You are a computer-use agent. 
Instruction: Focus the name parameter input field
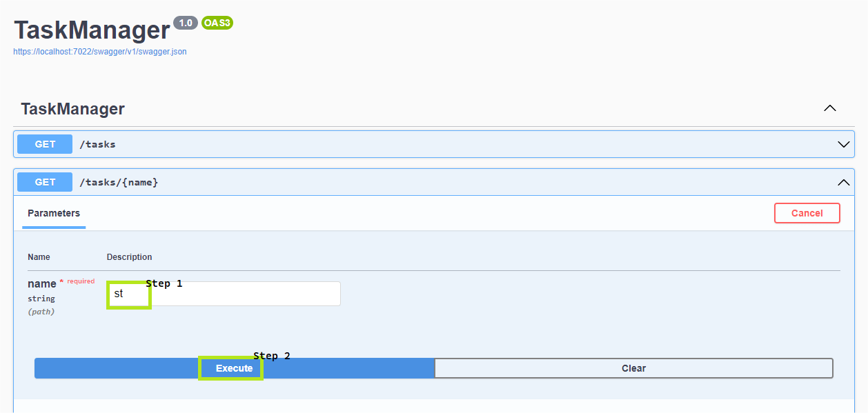click(x=224, y=294)
